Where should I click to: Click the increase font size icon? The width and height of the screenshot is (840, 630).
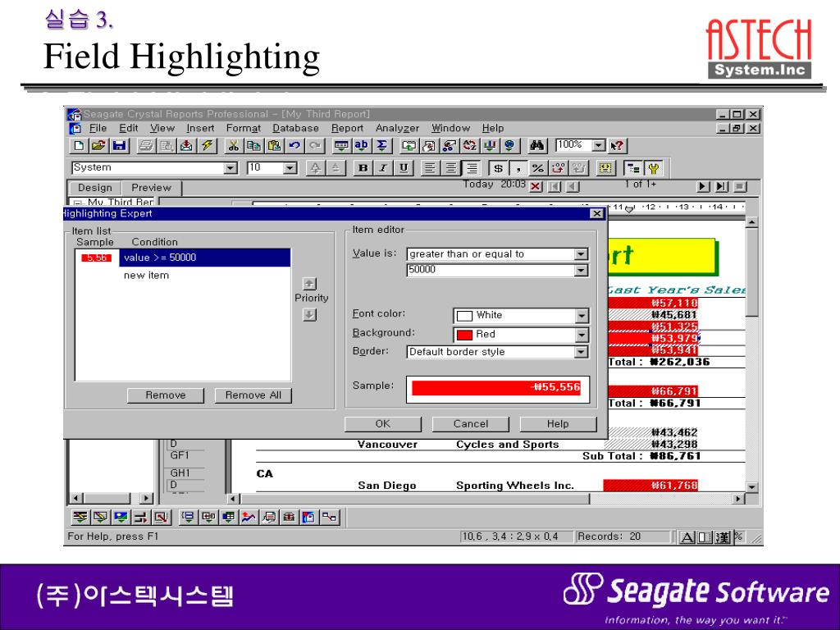[316, 168]
